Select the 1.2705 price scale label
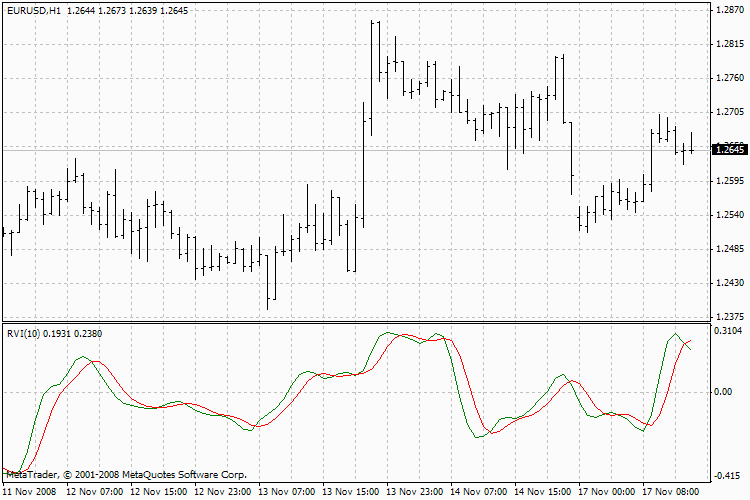 (730, 112)
